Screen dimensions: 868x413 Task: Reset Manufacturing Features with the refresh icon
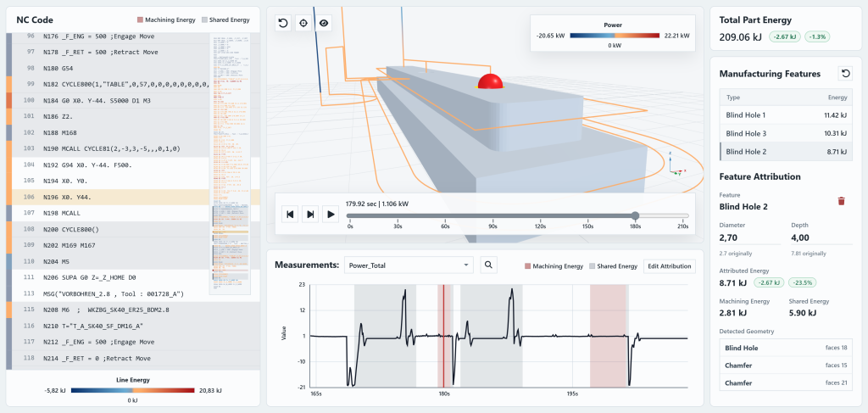coord(845,74)
